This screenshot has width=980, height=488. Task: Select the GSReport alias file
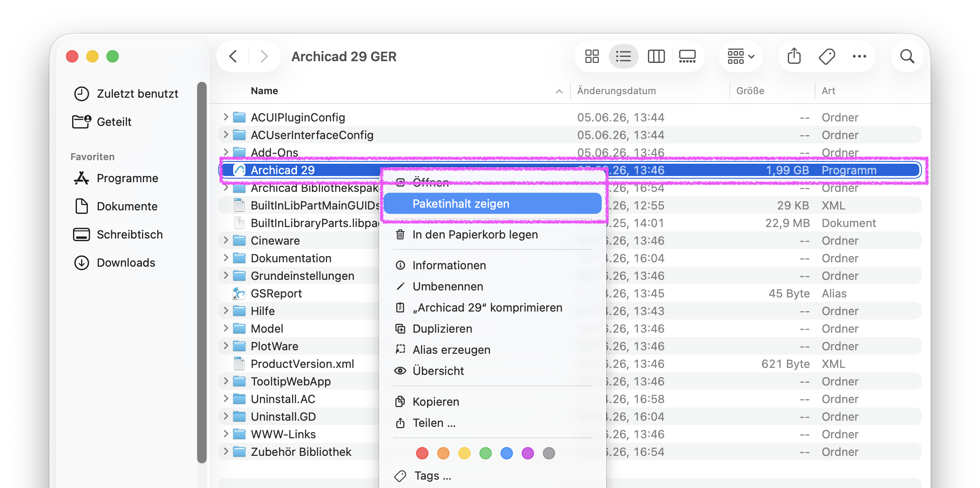[276, 293]
